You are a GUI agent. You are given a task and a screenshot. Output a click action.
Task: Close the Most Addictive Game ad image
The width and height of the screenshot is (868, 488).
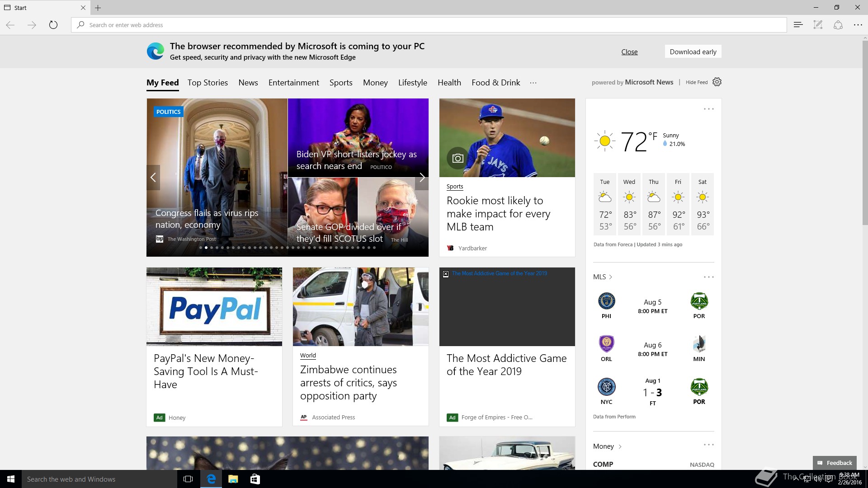[x=446, y=274]
